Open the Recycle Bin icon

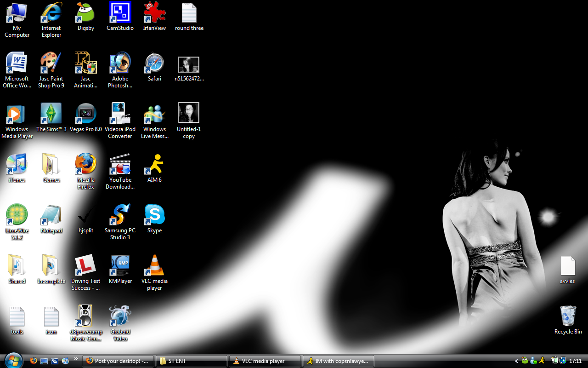pyautogui.click(x=568, y=316)
